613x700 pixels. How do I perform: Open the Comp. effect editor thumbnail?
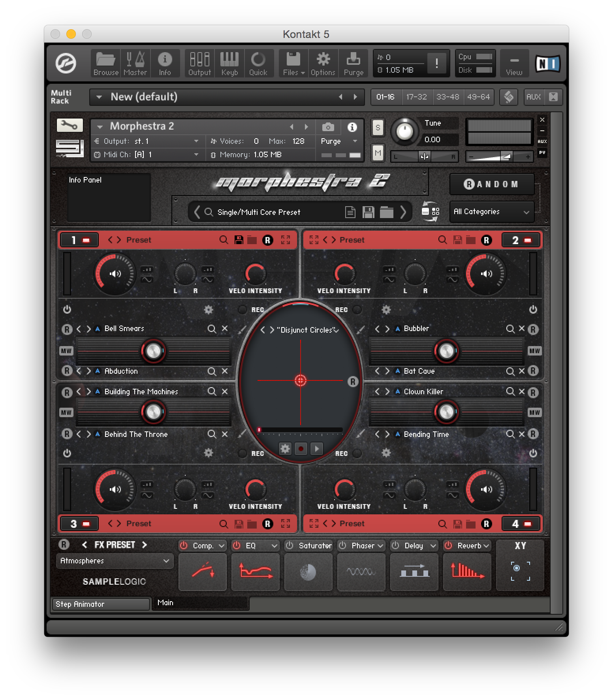[203, 572]
